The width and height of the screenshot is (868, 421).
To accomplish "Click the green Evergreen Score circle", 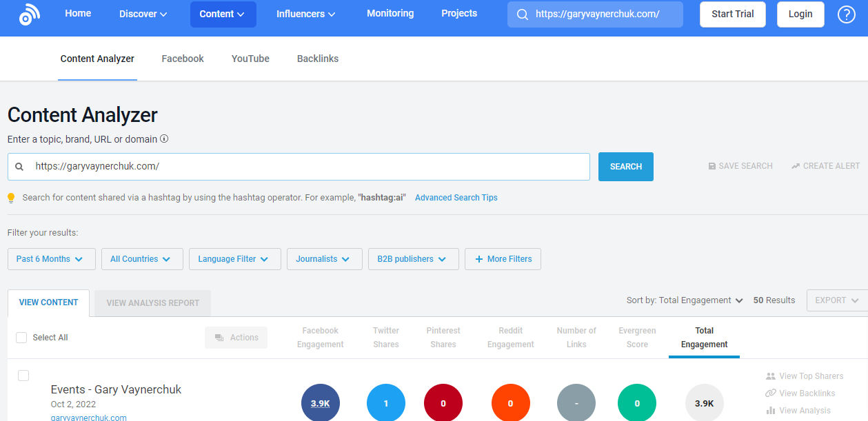I will (637, 403).
